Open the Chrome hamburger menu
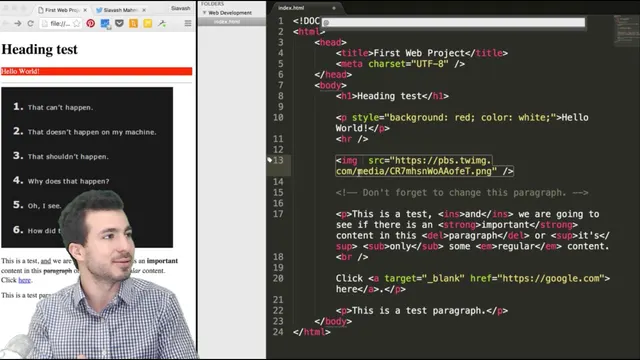640x360 pixels. point(188,23)
